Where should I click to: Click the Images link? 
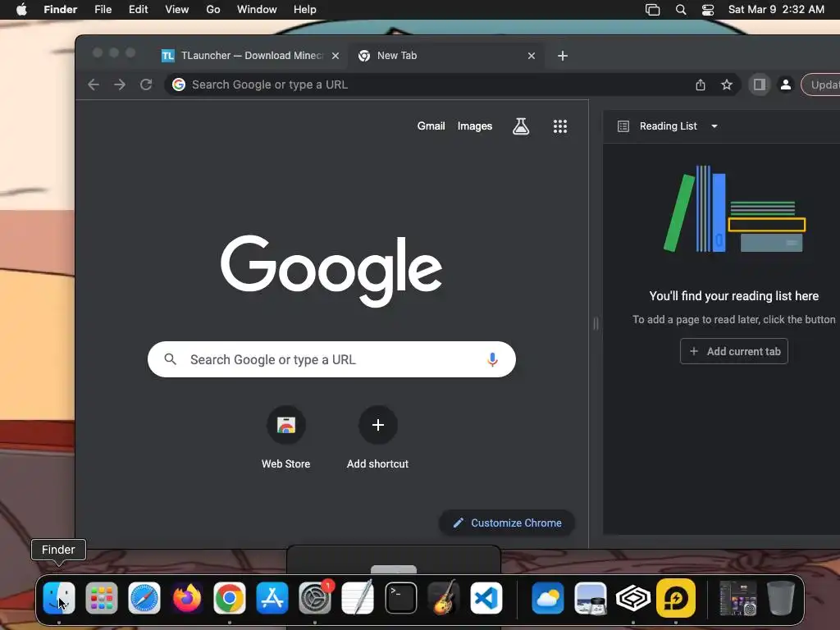pyautogui.click(x=475, y=126)
